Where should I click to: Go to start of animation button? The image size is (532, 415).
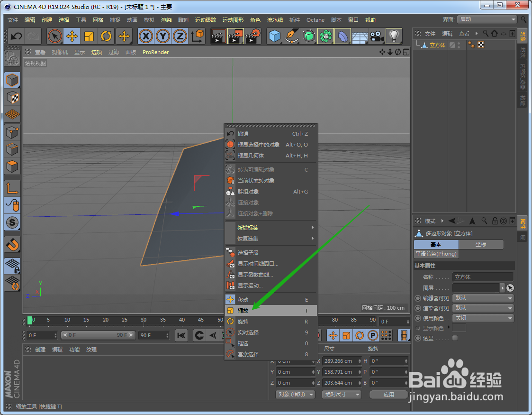click(181, 335)
